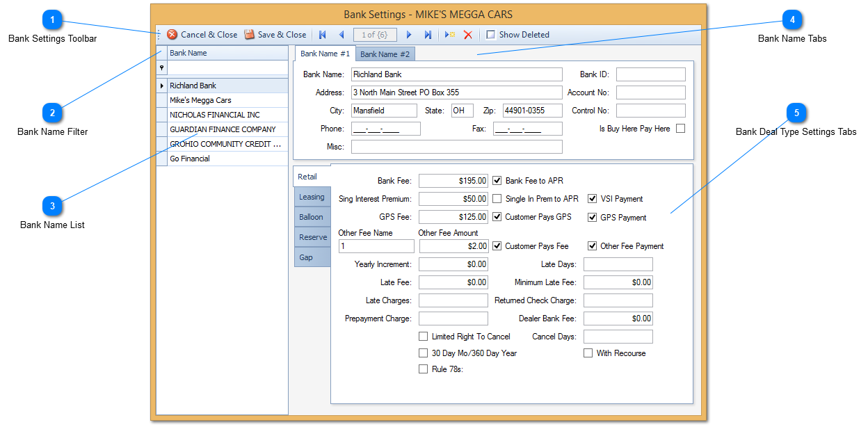Go to the previous record arrow
Viewport: 868px width, 427px height.
(x=341, y=35)
